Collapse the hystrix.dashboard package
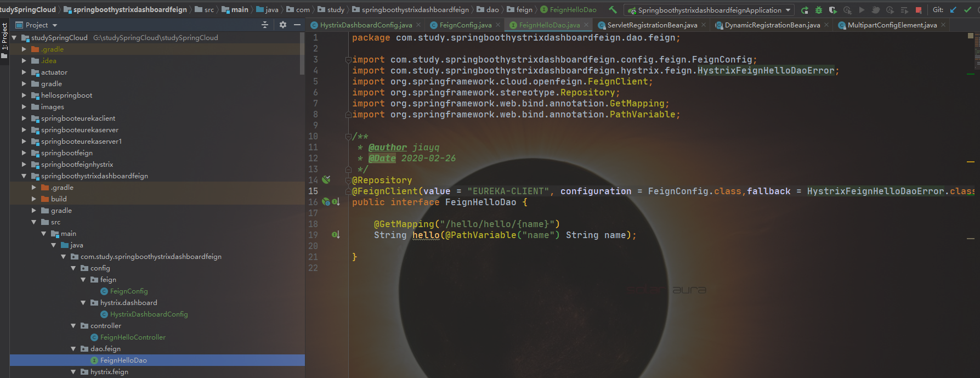This screenshot has height=378, width=980. click(x=83, y=303)
